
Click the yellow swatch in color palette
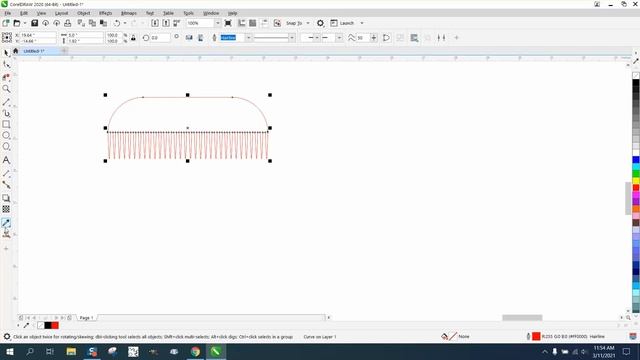point(636,181)
